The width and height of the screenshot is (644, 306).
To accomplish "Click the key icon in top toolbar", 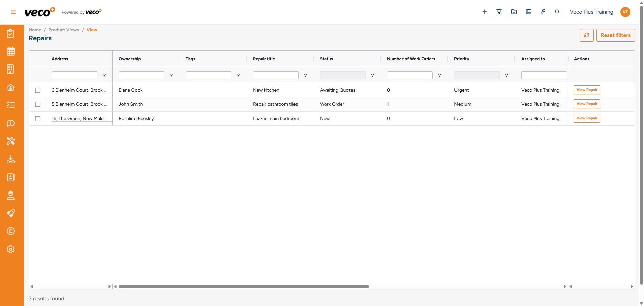I will 543,12.
